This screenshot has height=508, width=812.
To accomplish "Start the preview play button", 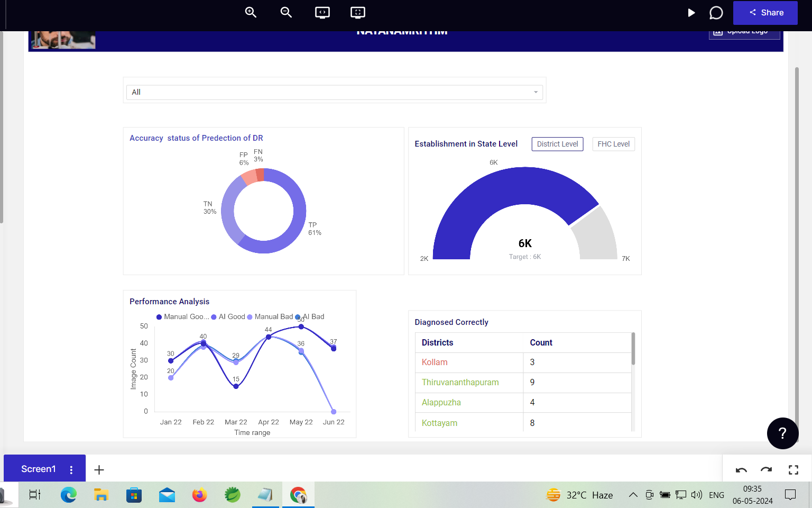I will [x=691, y=13].
